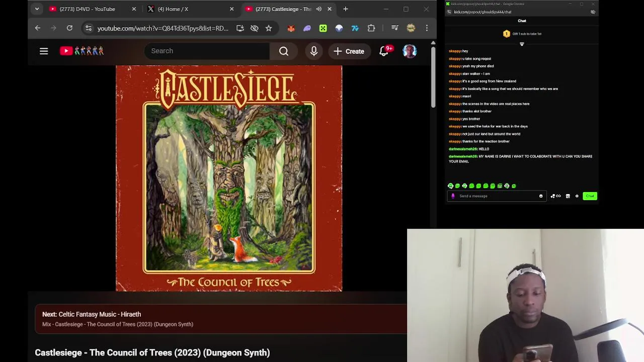The height and width of the screenshot is (362, 644).
Task: Expand the Kick chat gift leaderboard arrow
Action: pos(522,44)
